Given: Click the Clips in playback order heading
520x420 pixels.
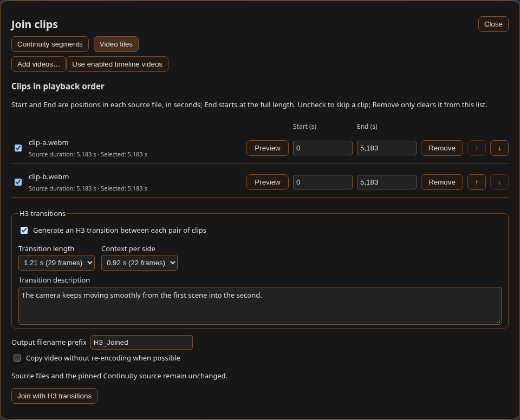Looking at the screenshot, I should 58,87.
